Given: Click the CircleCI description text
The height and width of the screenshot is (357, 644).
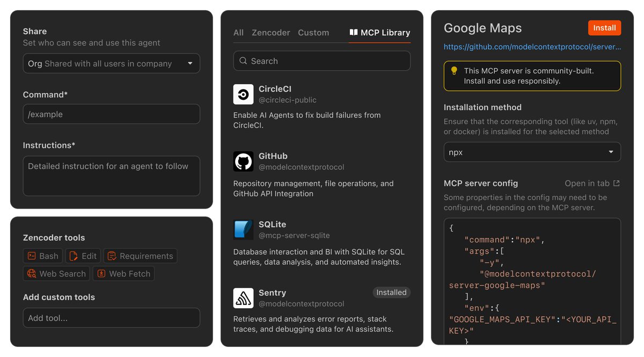Looking at the screenshot, I should point(307,120).
